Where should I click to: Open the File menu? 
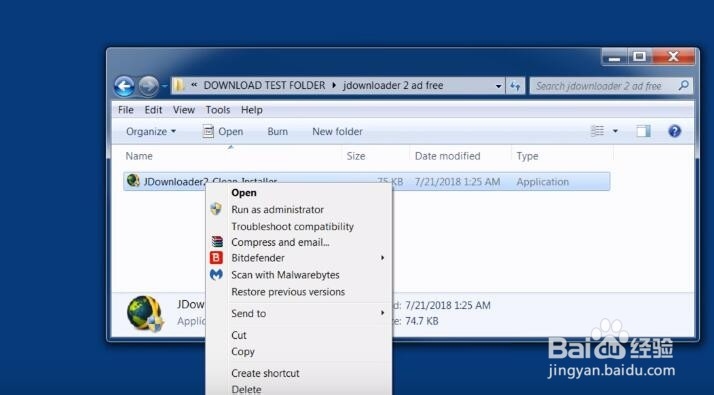[x=126, y=110]
